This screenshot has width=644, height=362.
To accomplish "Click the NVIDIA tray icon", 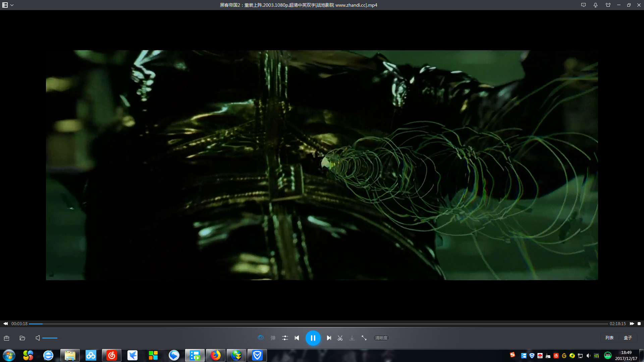I will click(596, 356).
